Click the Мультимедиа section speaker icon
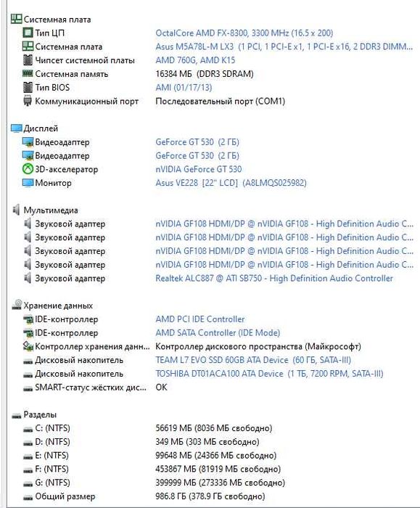This screenshot has width=420, height=508. 16,210
